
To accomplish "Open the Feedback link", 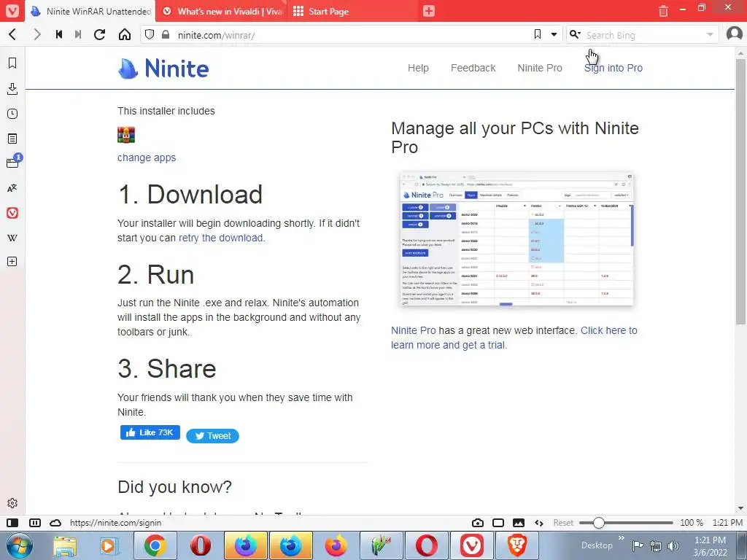I will click(x=473, y=68).
